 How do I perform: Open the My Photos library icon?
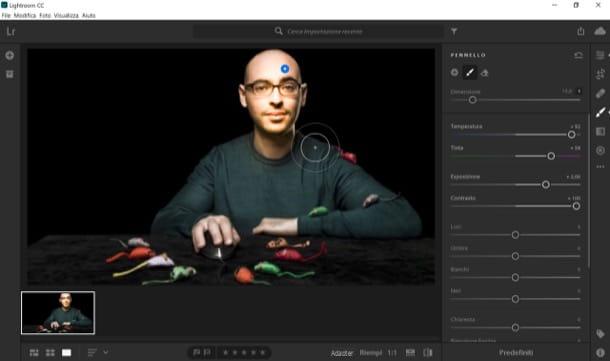(10, 74)
